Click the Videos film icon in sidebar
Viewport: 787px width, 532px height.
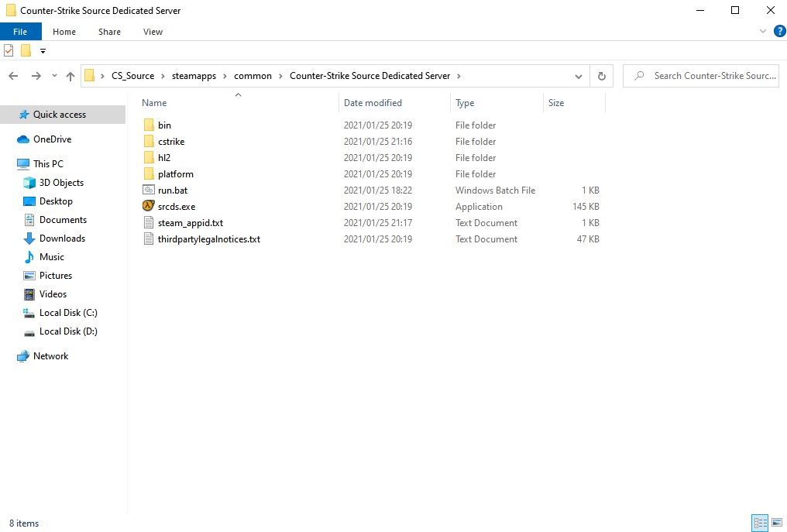(29, 294)
